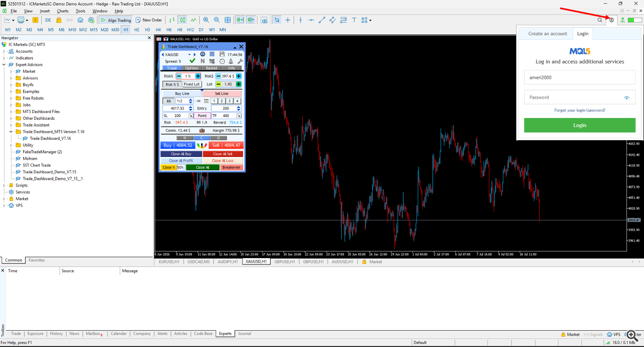
Task: Click the bell alert icon in dashboard
Action: point(231,61)
